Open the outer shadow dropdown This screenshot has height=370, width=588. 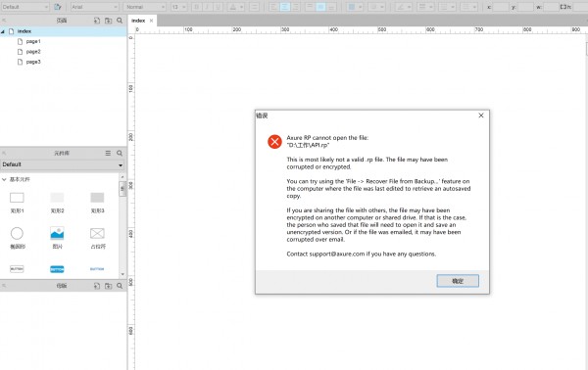pos(377,7)
